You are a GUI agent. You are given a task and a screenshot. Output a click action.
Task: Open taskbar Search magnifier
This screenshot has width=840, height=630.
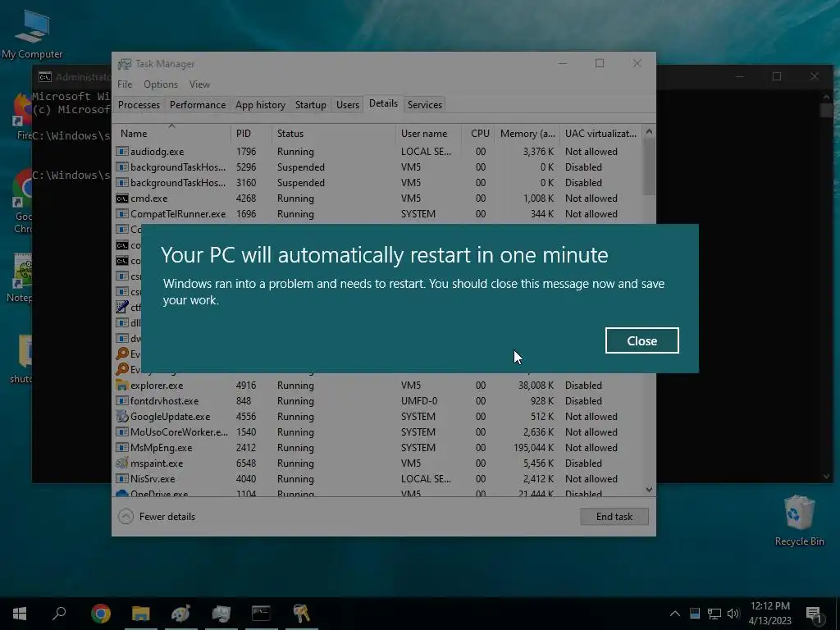[59, 614]
